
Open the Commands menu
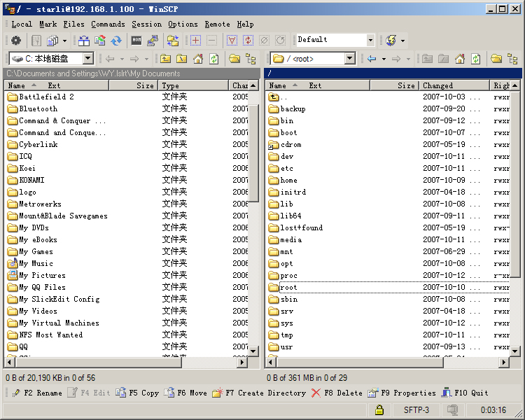(x=108, y=24)
